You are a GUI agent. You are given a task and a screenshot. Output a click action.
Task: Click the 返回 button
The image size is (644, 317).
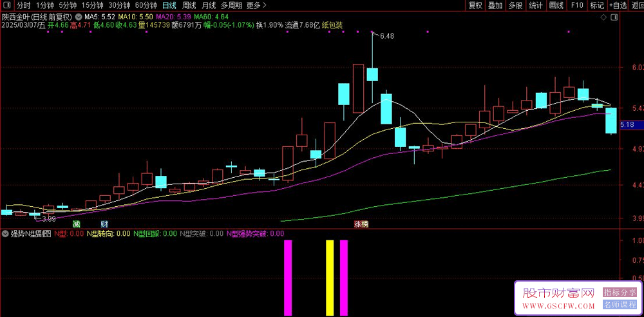click(637, 5)
